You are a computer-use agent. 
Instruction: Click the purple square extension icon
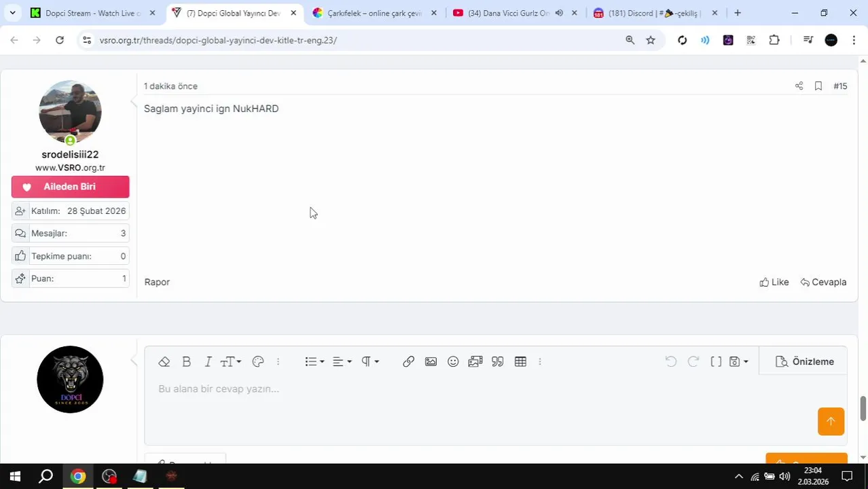(x=728, y=40)
